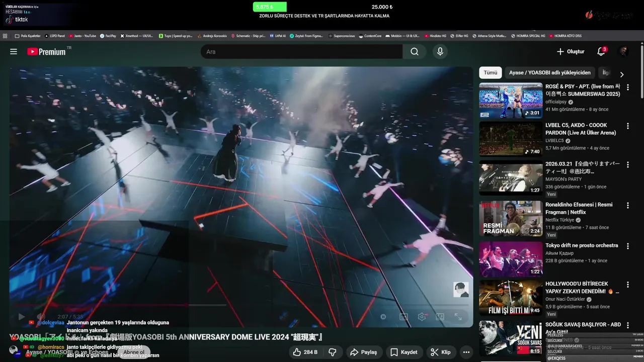The height and width of the screenshot is (362, 644).
Task: Open LVBEL C5 Ülker Arena thumbnail
Action: [x=511, y=139]
